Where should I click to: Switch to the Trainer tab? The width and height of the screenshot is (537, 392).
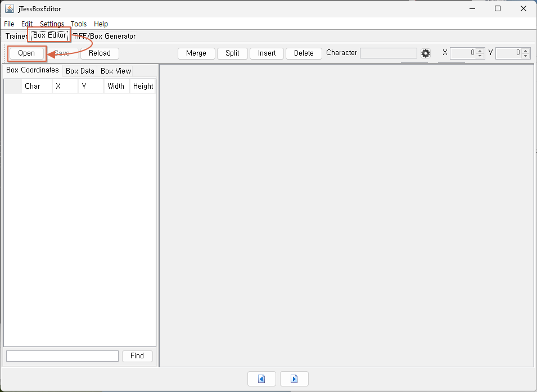(16, 37)
